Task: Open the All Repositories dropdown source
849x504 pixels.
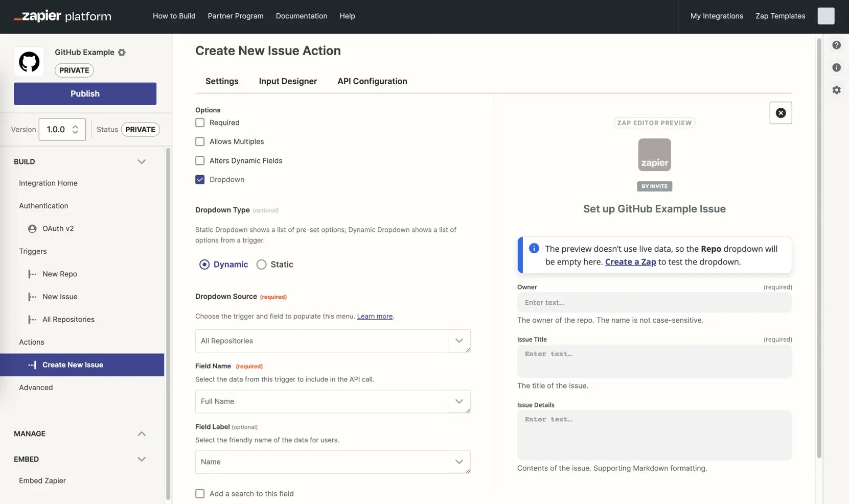Action: (x=333, y=341)
